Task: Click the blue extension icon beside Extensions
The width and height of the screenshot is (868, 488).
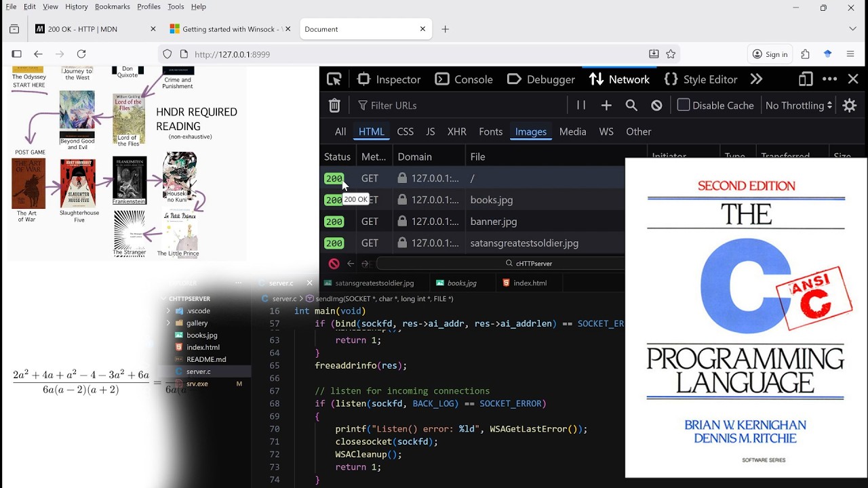Action: coord(828,54)
